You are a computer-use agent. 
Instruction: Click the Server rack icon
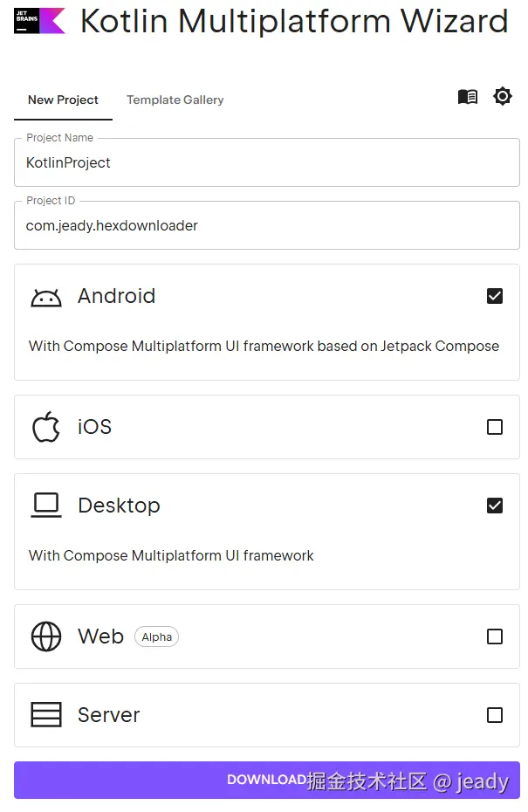coord(46,715)
